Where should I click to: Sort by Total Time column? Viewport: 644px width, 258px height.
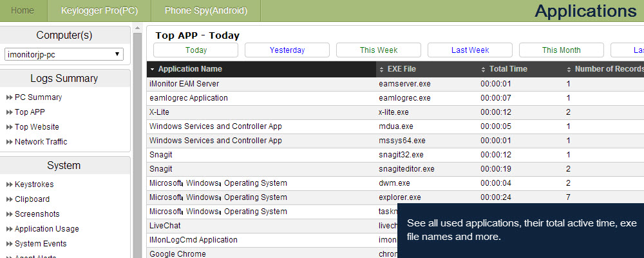click(521, 69)
